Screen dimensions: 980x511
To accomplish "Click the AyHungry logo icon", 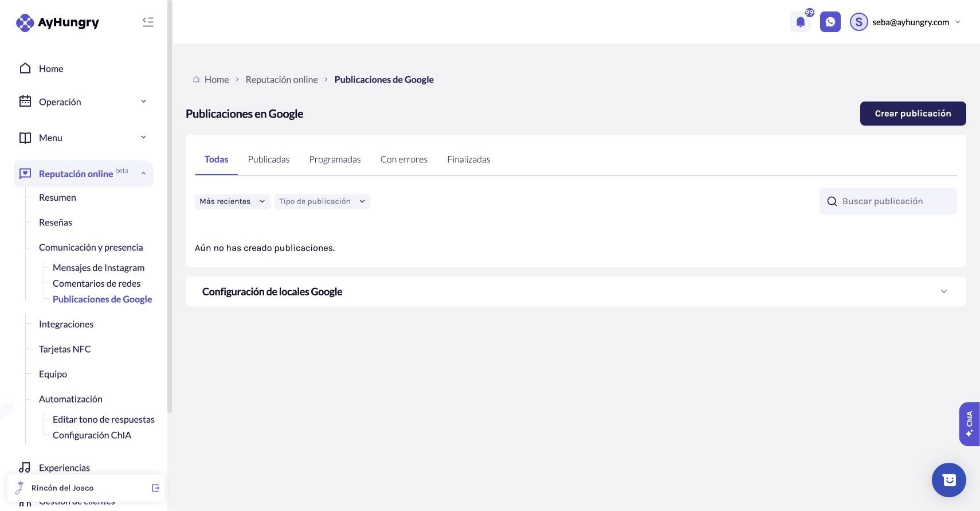I will click(25, 22).
